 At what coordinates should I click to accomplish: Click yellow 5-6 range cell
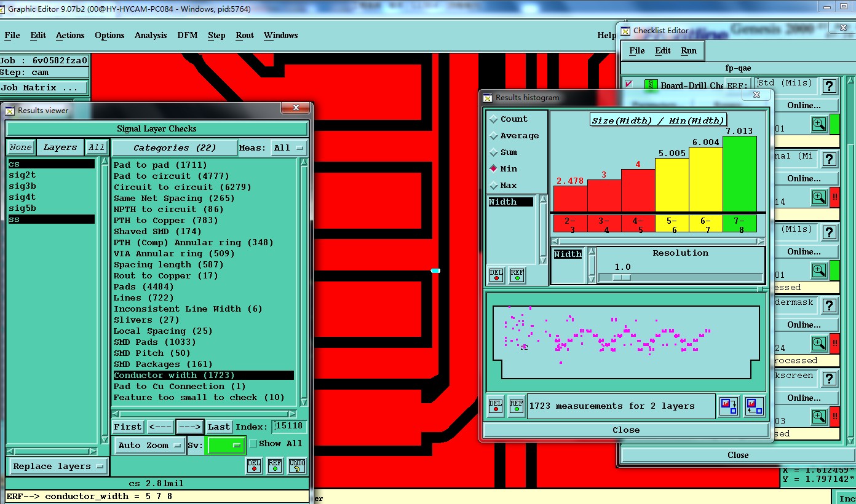click(x=672, y=223)
